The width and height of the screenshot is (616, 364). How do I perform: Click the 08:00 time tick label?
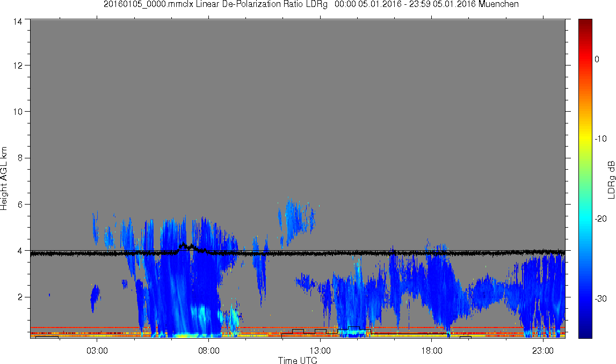[208, 351]
